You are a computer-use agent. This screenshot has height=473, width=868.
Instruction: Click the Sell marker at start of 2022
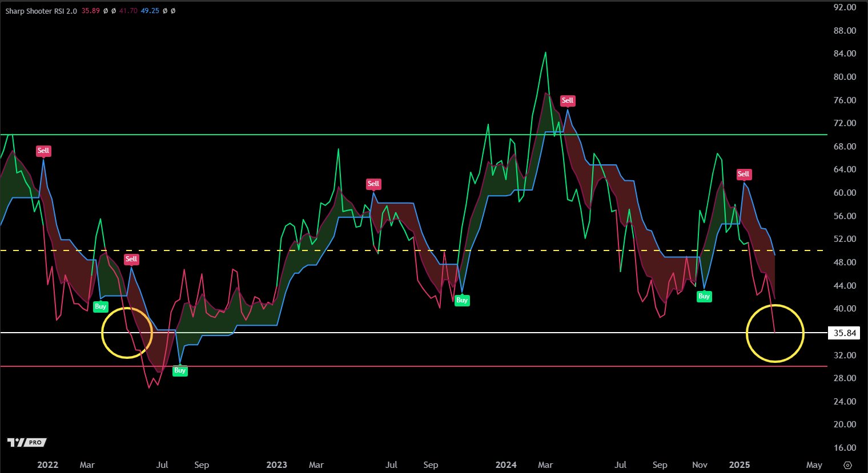[43, 151]
